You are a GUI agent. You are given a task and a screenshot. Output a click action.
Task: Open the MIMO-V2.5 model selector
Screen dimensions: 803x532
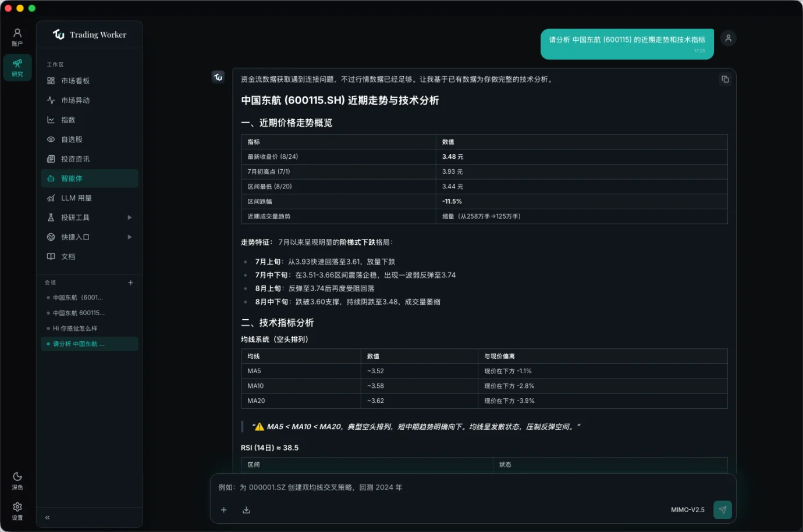(687, 510)
